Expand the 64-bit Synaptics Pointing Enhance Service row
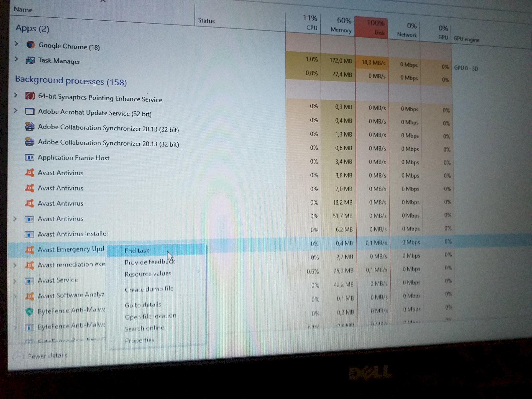This screenshot has height=399, width=532. (x=16, y=95)
